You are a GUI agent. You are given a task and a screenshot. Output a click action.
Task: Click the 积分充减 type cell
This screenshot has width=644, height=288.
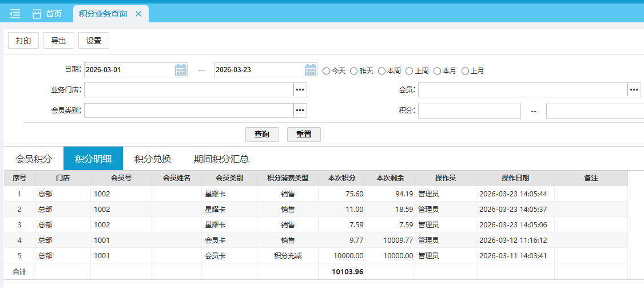288,256
